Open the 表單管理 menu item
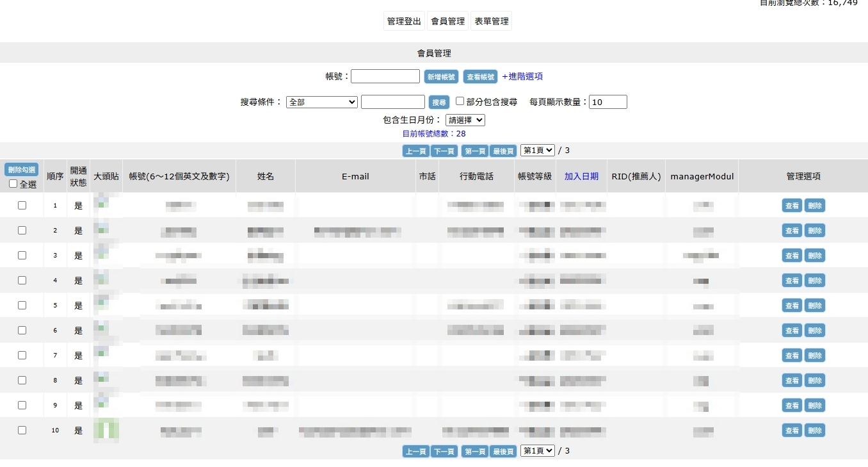The width and height of the screenshot is (868, 467). [492, 21]
